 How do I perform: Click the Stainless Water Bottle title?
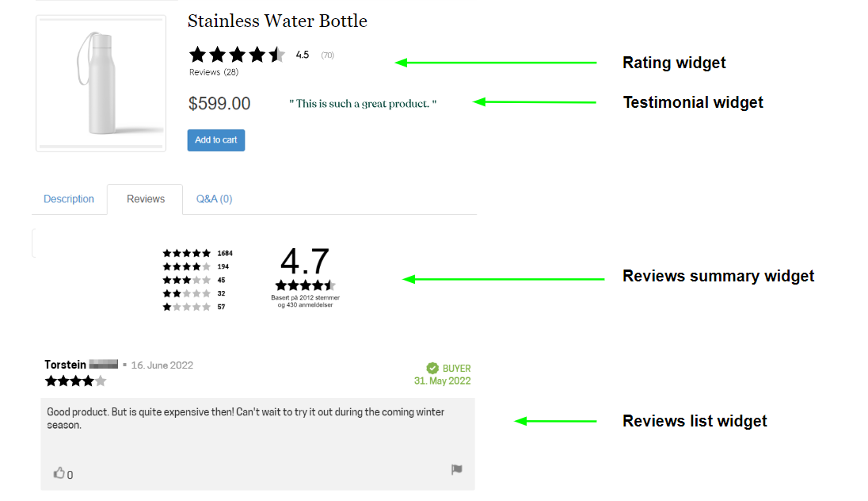(x=277, y=21)
